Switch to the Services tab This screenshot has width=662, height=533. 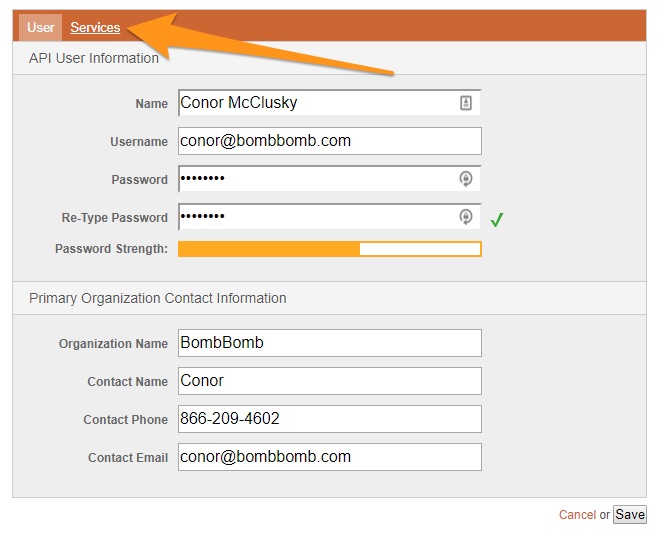(95, 27)
